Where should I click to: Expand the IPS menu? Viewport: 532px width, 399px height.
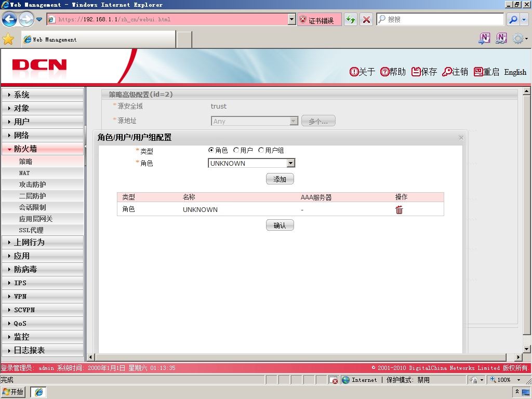[x=43, y=283]
